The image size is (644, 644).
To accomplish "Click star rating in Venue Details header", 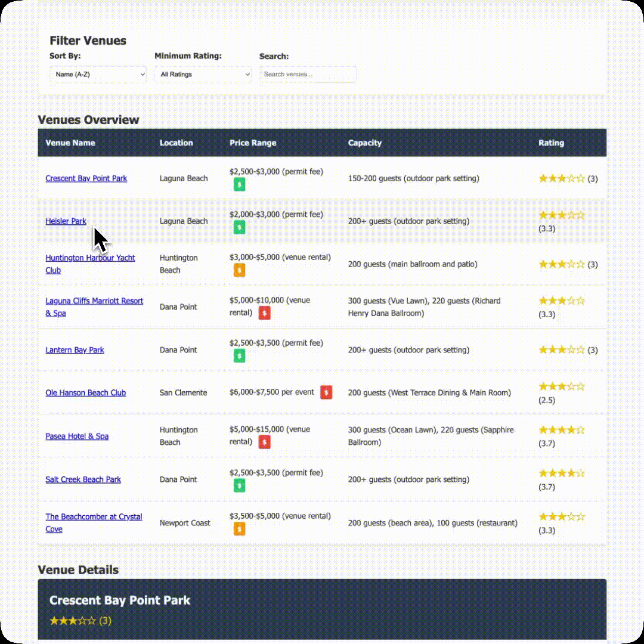I will coord(73,621).
